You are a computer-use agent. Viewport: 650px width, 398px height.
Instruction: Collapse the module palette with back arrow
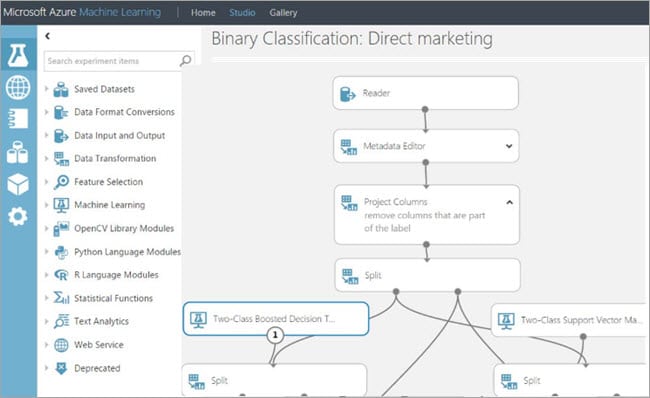point(48,36)
